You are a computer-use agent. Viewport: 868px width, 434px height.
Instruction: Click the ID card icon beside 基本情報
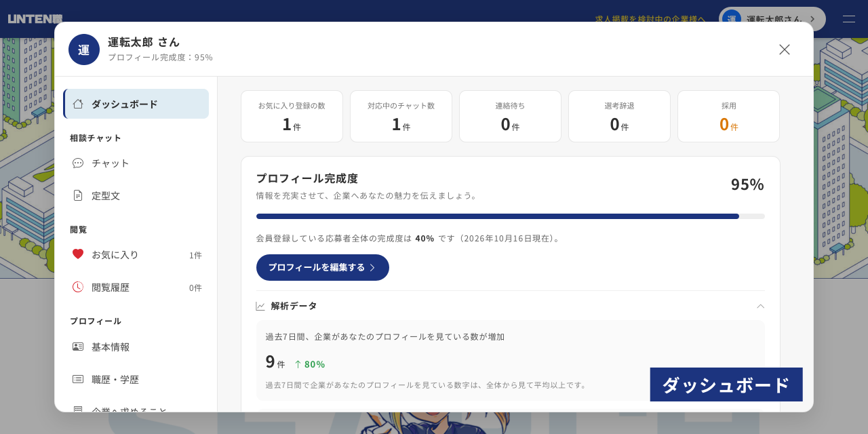click(x=78, y=347)
